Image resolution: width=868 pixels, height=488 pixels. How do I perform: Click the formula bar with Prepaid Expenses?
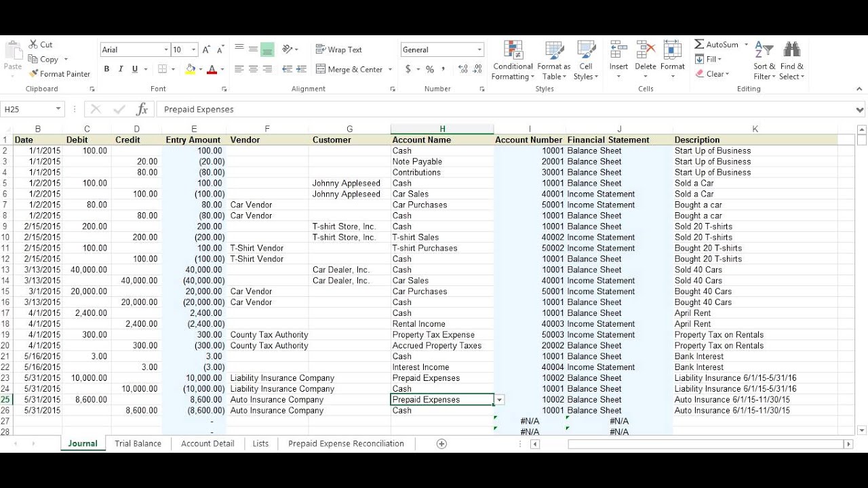click(505, 109)
